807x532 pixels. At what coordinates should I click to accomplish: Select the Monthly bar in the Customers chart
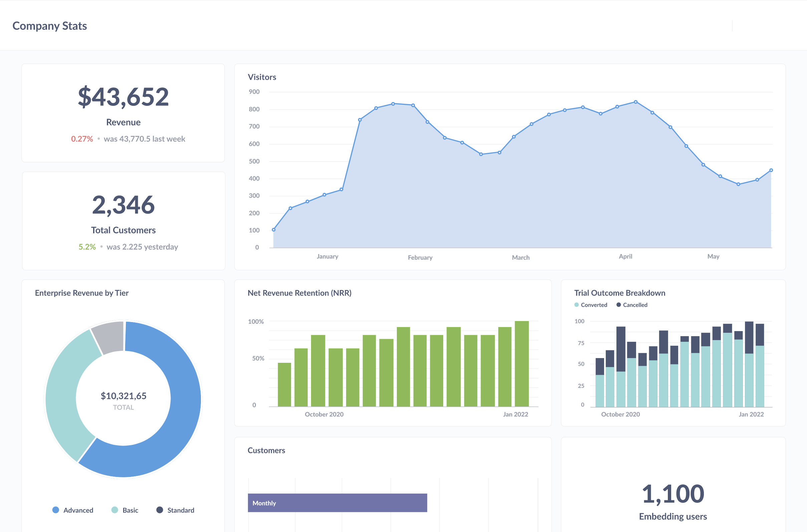pos(337,503)
